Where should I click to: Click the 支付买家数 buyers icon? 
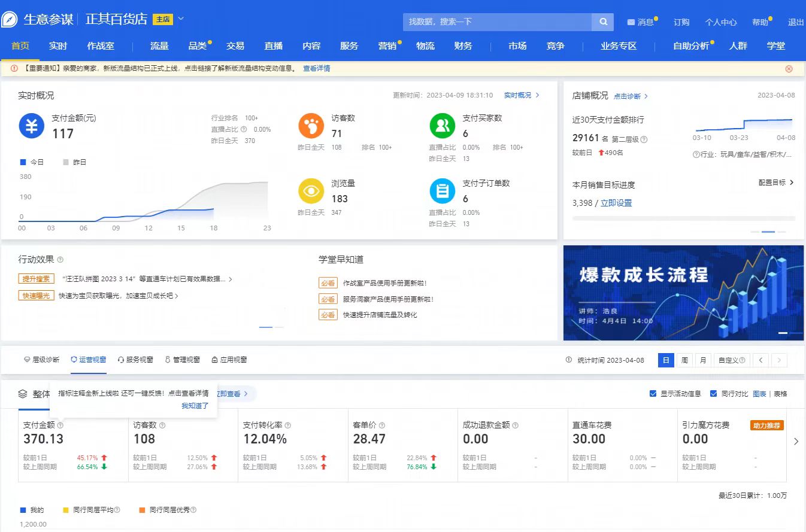click(x=441, y=126)
